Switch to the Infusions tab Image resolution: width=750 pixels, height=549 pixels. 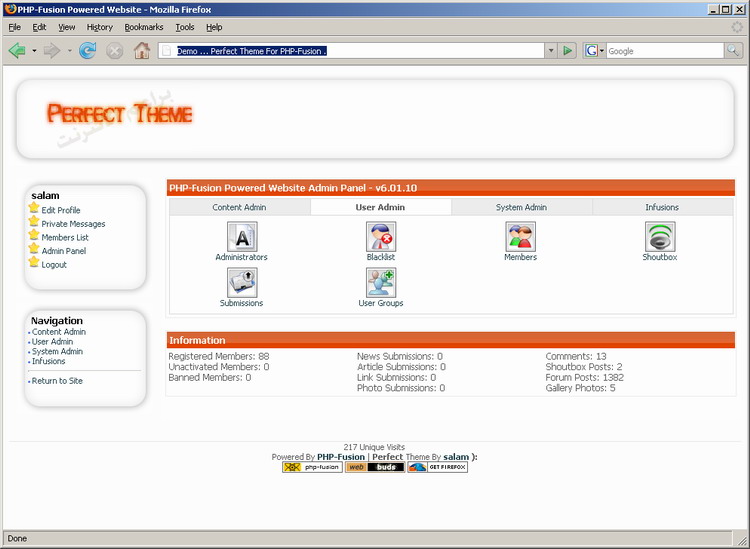click(662, 207)
